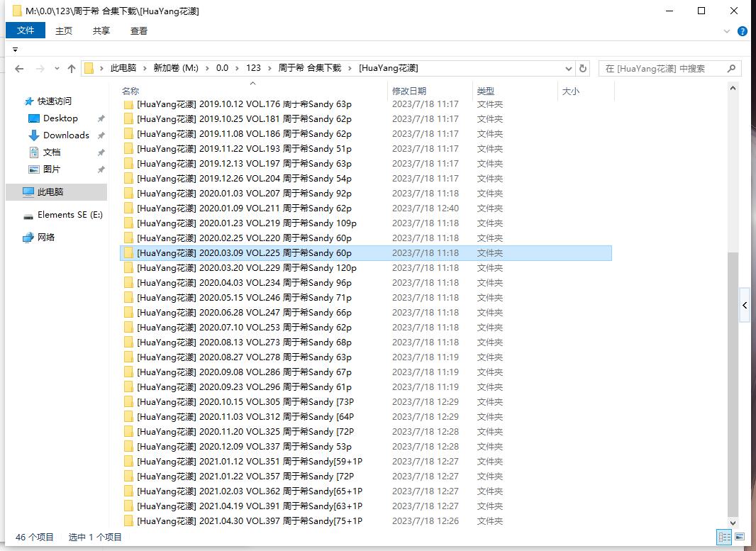Unpin Desktop using its pin icon
Image resolution: width=756 pixels, height=551 pixels.
101,118
